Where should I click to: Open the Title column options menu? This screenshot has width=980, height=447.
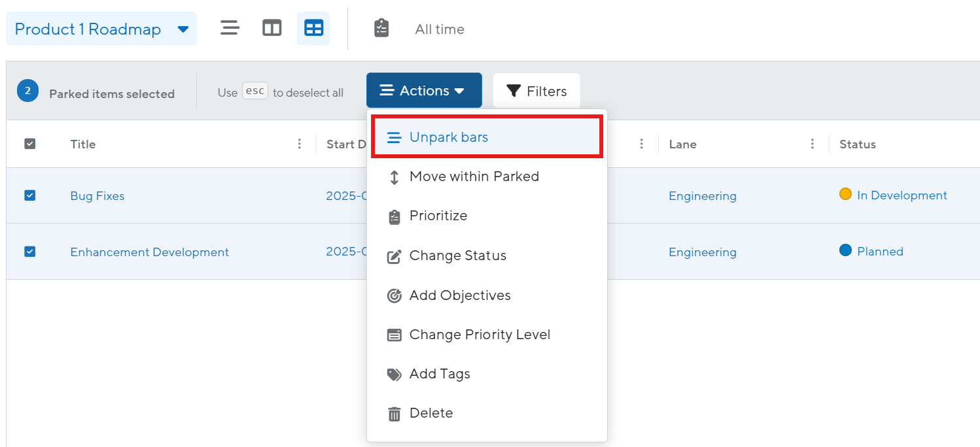pyautogui.click(x=300, y=144)
